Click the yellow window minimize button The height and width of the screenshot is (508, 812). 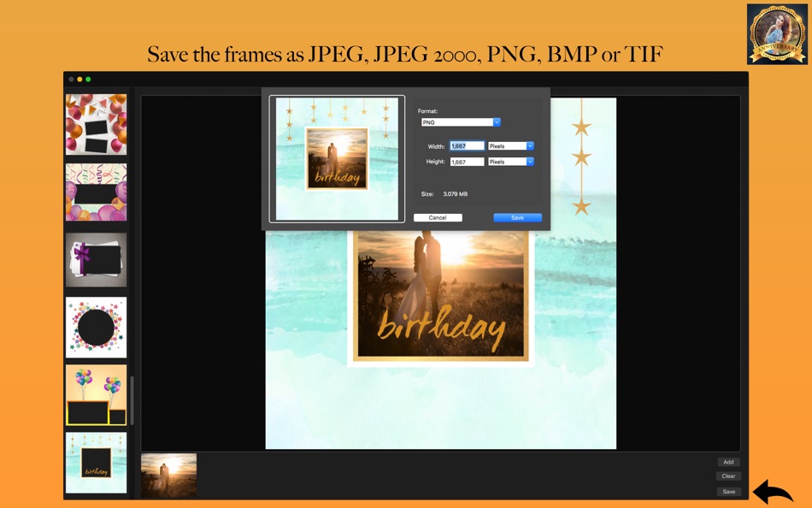coord(79,80)
